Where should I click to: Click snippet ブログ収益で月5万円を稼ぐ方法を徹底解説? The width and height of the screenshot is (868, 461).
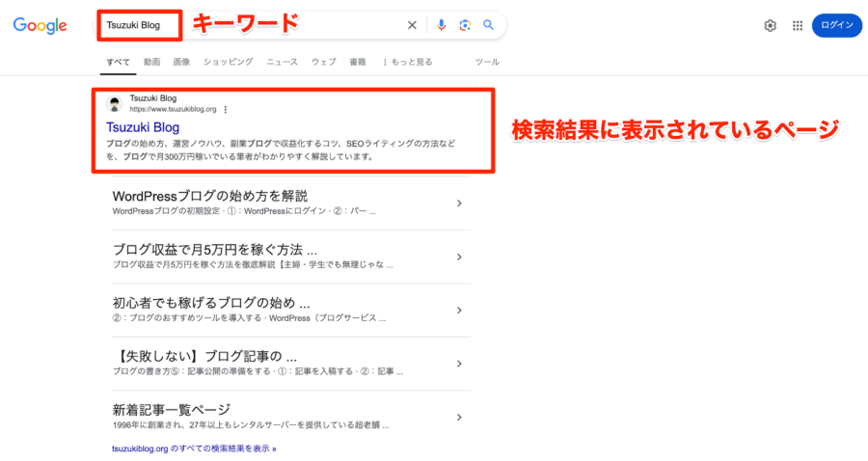(x=253, y=264)
